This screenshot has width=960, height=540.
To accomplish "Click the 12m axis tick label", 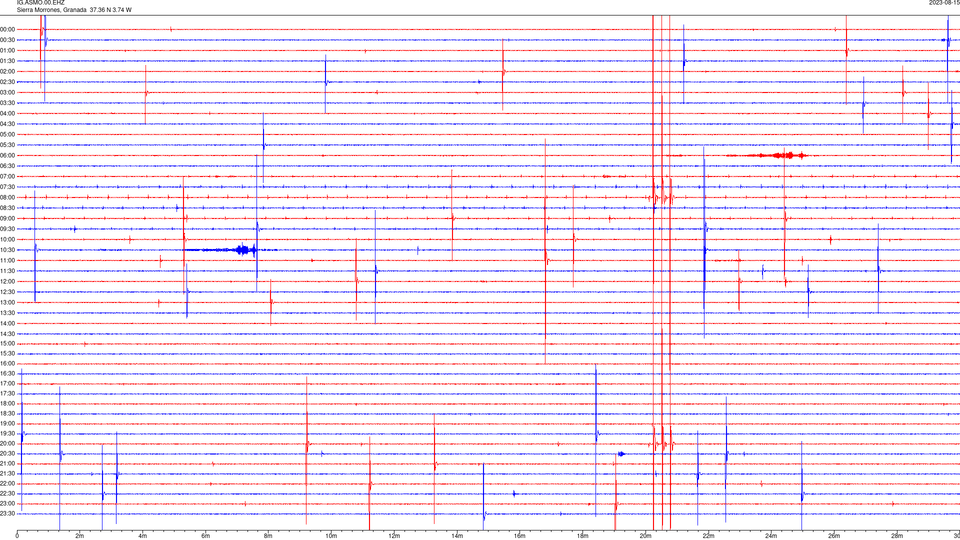I will (394, 536).
